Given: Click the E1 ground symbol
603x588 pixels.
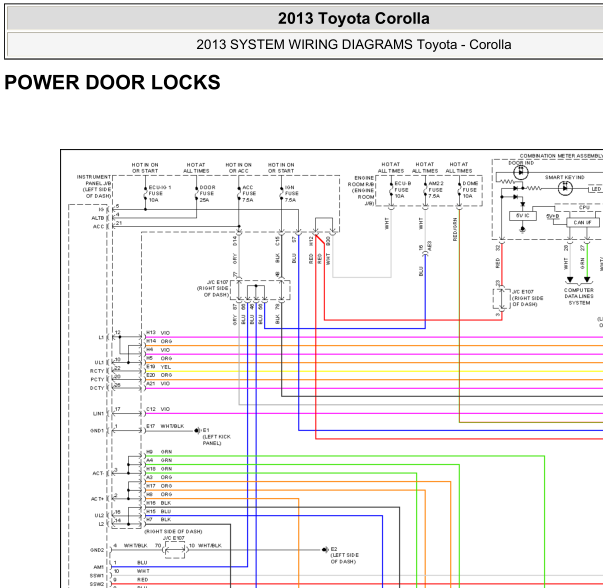Looking at the screenshot, I should pos(197,430).
